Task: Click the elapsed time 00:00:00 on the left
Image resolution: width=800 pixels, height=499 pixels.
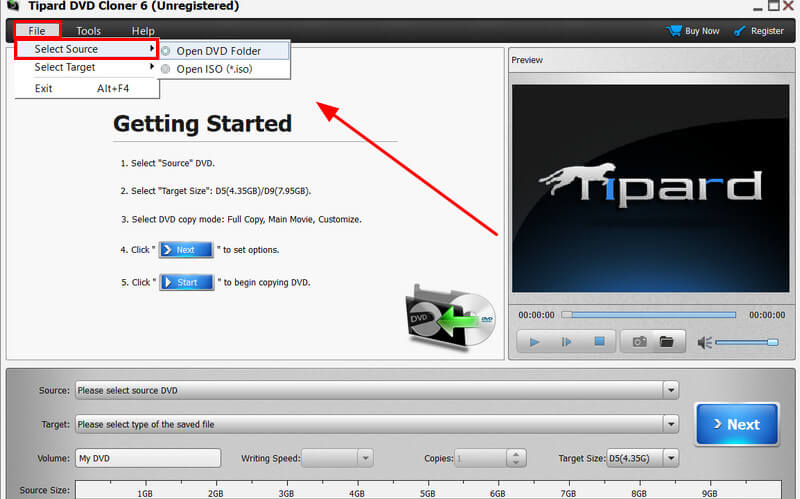Action: pyautogui.click(x=536, y=315)
